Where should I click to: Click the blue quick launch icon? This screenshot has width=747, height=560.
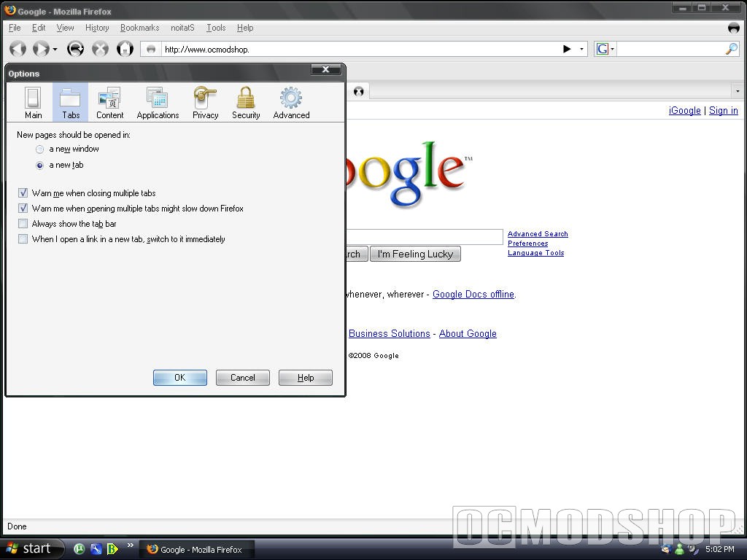coord(96,549)
